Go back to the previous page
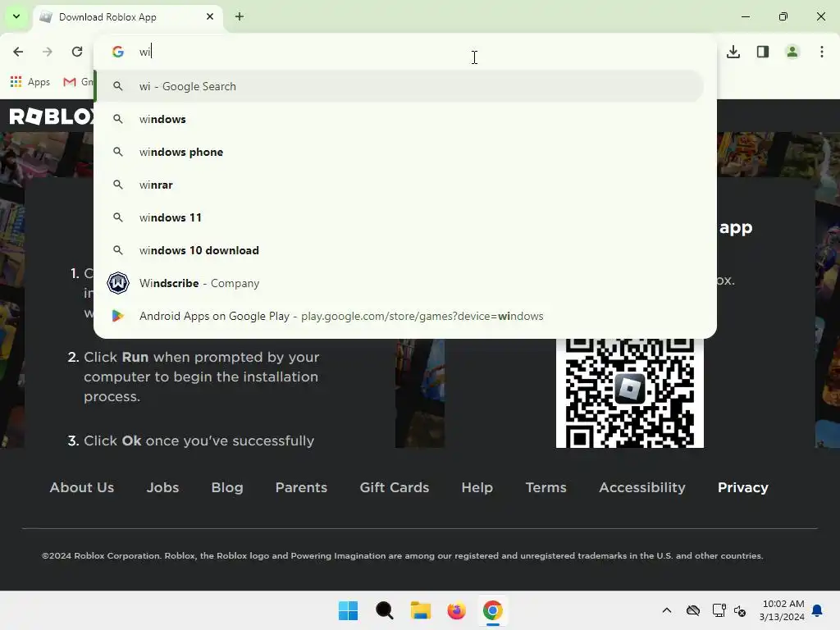The image size is (840, 630). 18,52
